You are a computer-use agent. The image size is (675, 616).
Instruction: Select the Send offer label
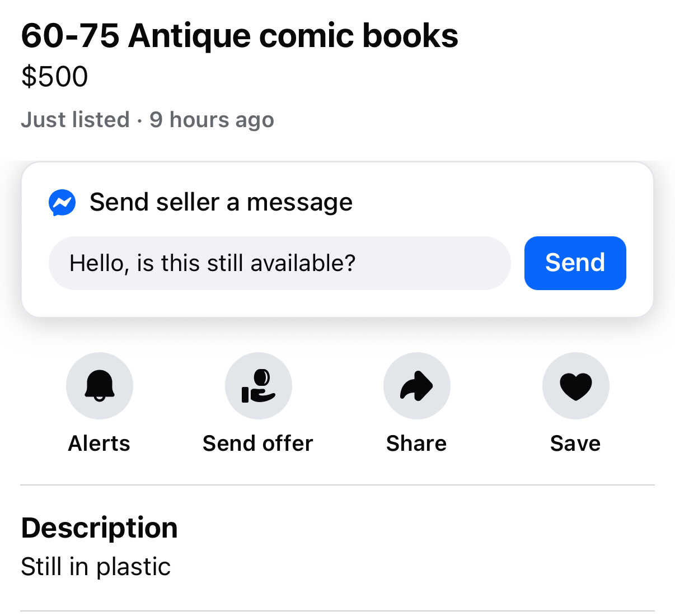pyautogui.click(x=258, y=443)
